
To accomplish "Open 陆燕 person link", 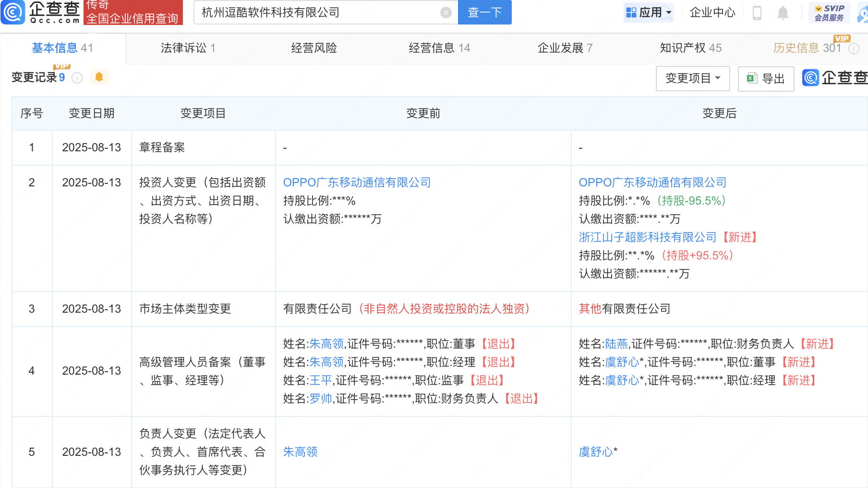I will (x=616, y=344).
